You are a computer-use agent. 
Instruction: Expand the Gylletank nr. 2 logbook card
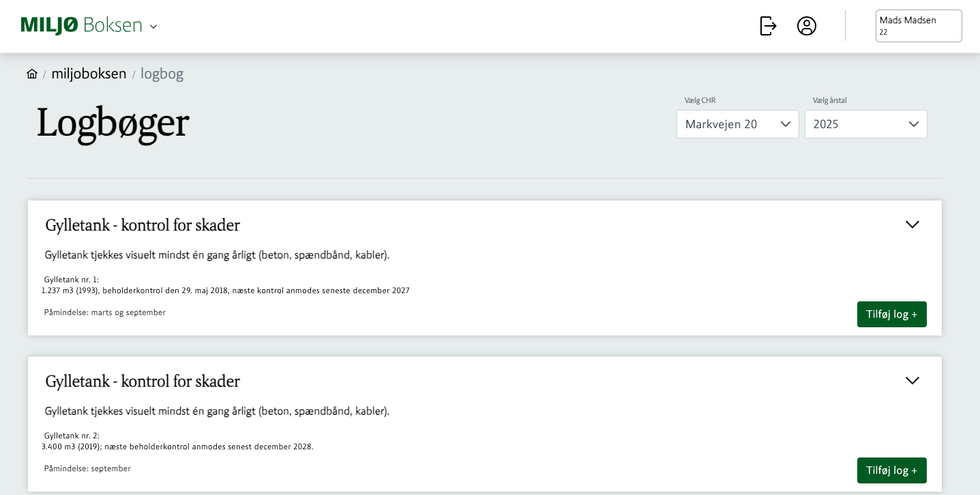[x=912, y=380]
